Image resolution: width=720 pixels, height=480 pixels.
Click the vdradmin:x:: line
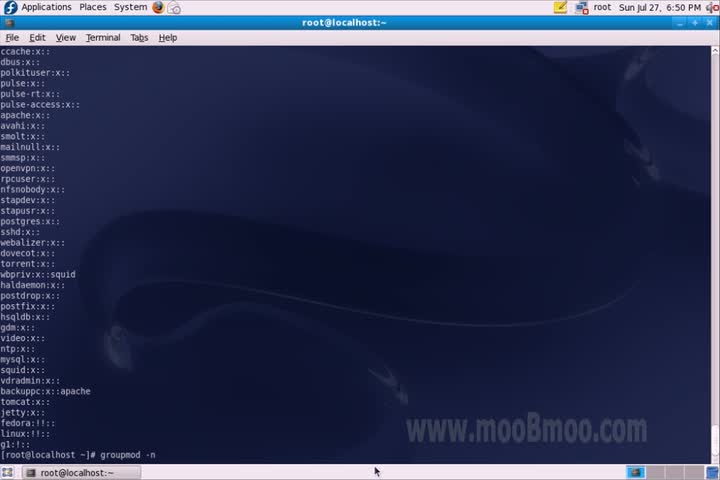30,381
